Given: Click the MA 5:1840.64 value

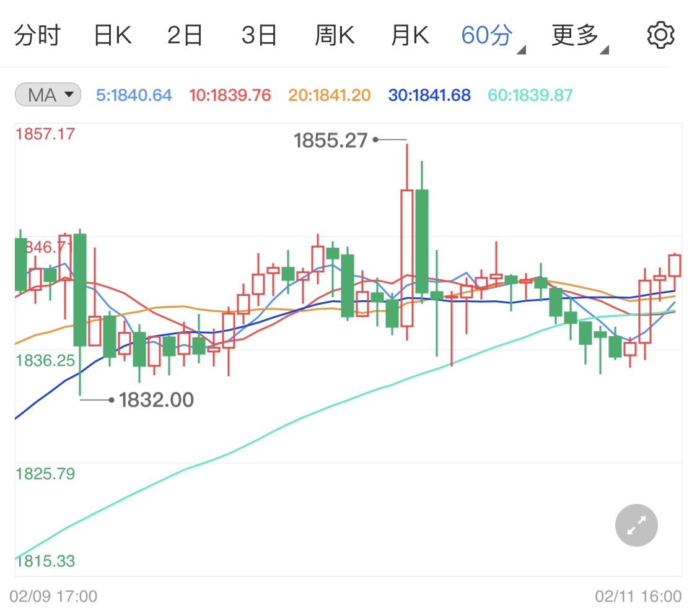Looking at the screenshot, I should tap(134, 95).
